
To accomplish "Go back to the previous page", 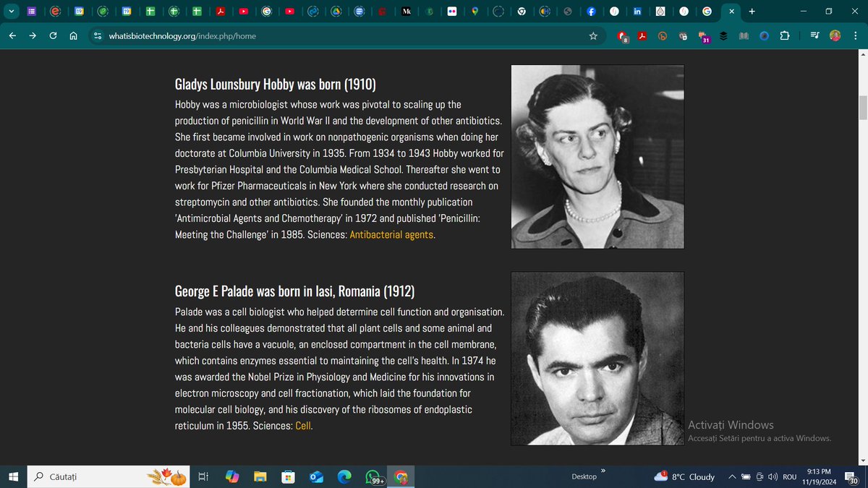I will tap(12, 35).
